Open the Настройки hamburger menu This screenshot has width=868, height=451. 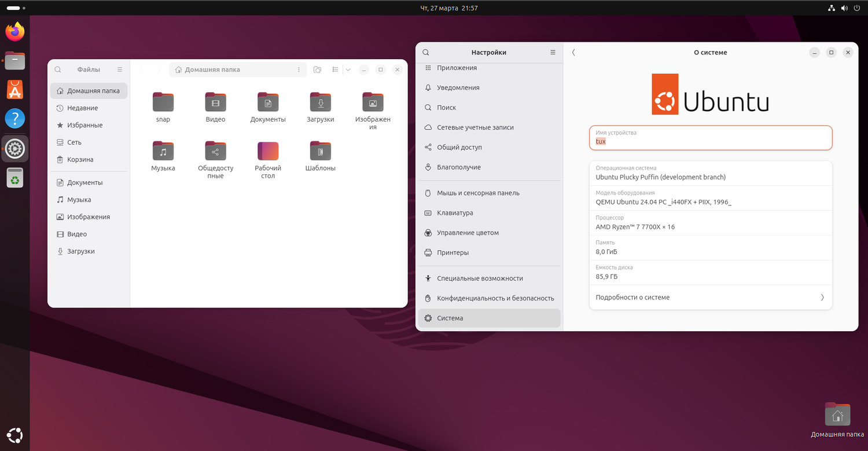[553, 52]
